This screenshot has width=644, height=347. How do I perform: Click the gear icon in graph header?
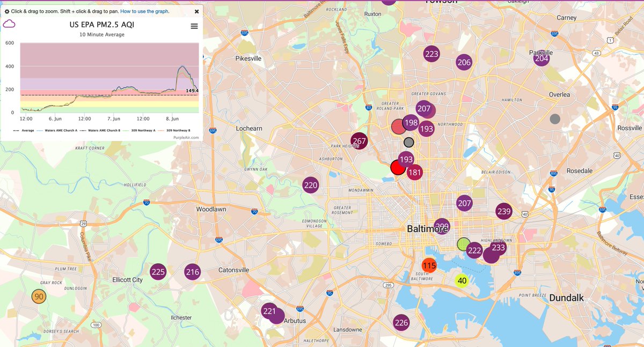click(x=6, y=11)
